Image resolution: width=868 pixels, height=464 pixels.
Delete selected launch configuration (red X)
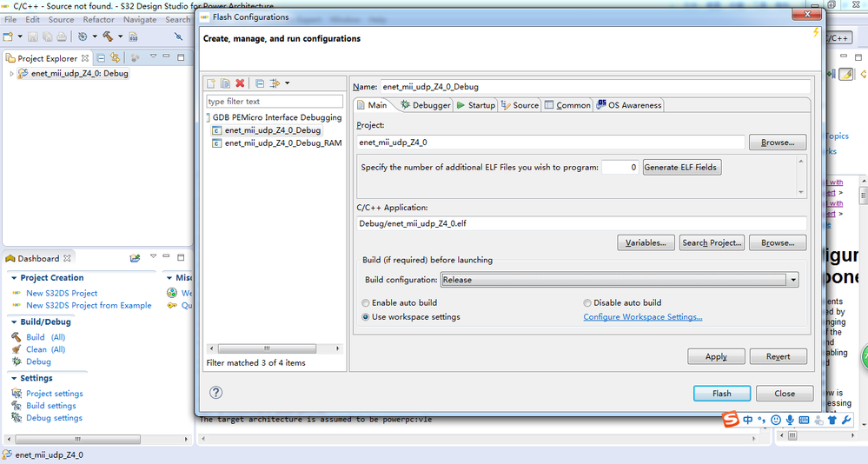click(x=240, y=83)
